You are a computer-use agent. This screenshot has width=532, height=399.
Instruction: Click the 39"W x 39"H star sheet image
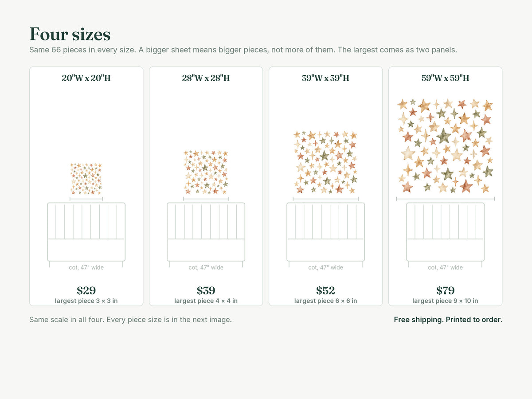click(x=325, y=163)
